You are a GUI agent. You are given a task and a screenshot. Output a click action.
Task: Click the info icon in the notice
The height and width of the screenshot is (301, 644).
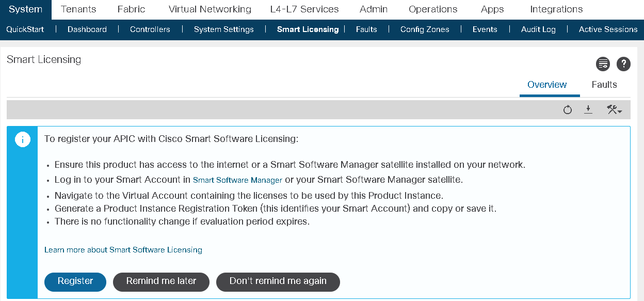[23, 140]
